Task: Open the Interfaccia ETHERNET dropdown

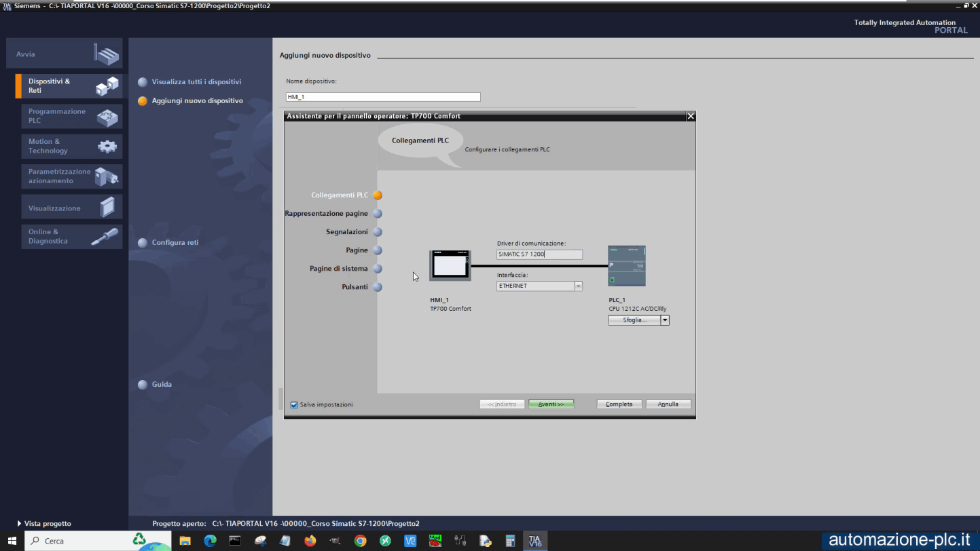Action: pos(577,286)
